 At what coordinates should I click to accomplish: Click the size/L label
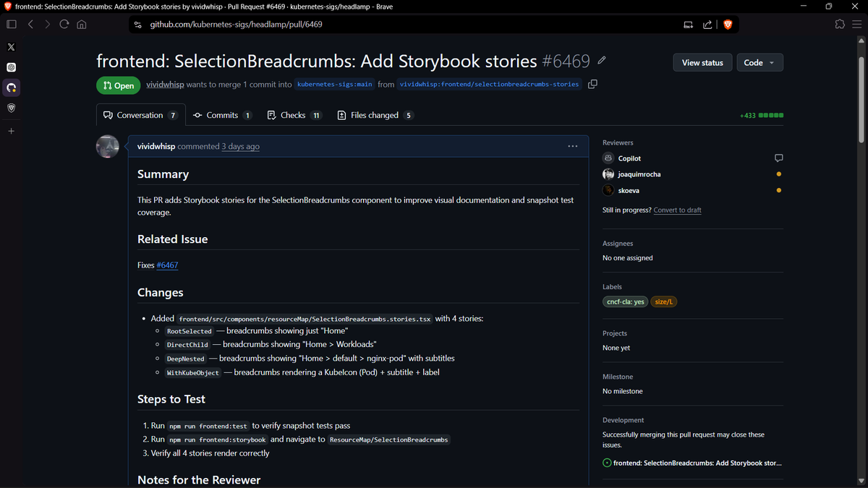click(664, 301)
